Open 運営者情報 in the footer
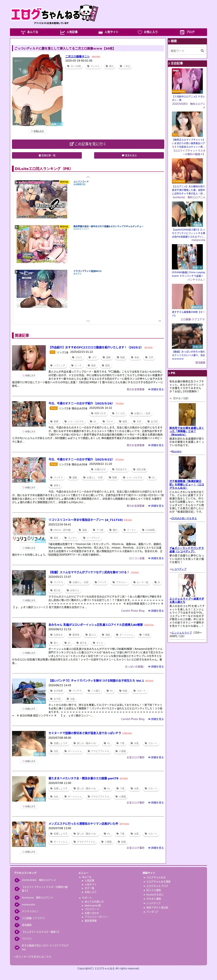This screenshot has width=217, height=980. [x=90, y=921]
